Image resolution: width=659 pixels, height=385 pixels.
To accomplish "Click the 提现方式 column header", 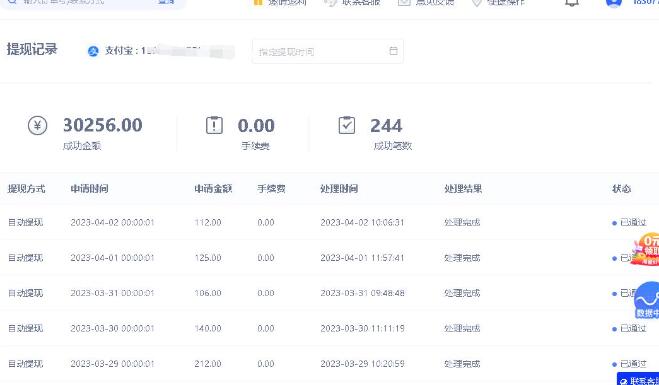I will [x=26, y=189].
